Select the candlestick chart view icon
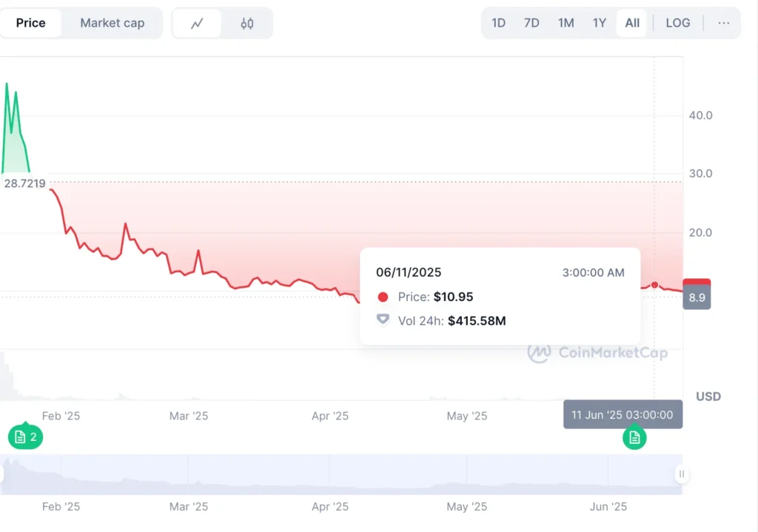The width and height of the screenshot is (758, 532). 247,23
